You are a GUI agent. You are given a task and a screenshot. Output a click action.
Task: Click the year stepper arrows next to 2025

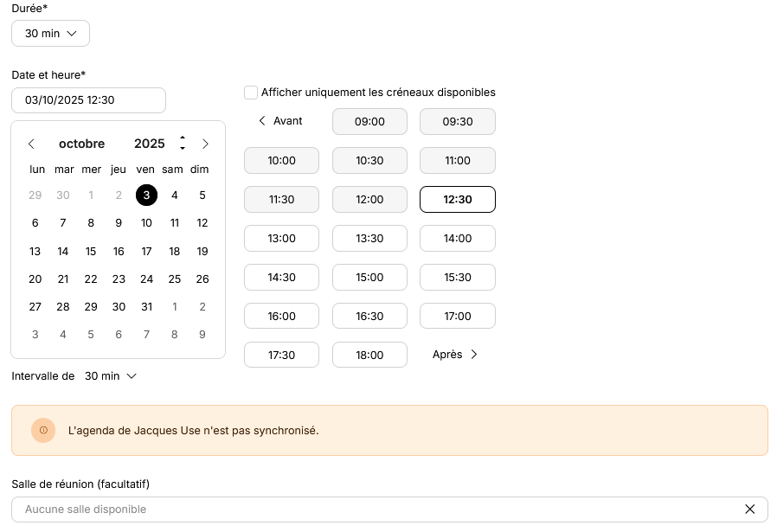[183, 143]
